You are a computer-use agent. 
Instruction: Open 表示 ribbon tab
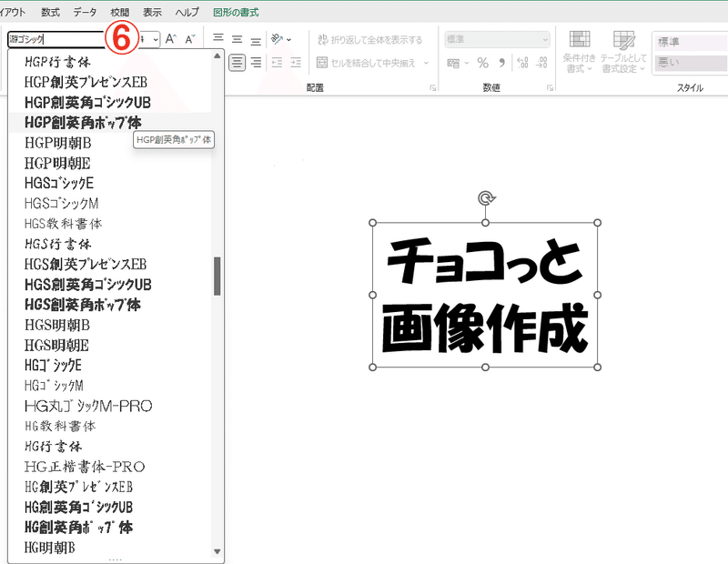pyautogui.click(x=152, y=13)
